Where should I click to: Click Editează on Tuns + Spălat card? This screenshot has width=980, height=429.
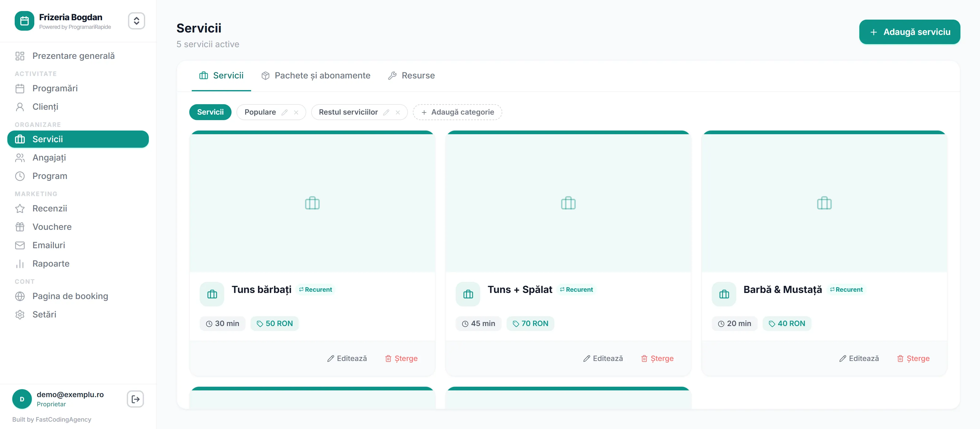[603, 358]
